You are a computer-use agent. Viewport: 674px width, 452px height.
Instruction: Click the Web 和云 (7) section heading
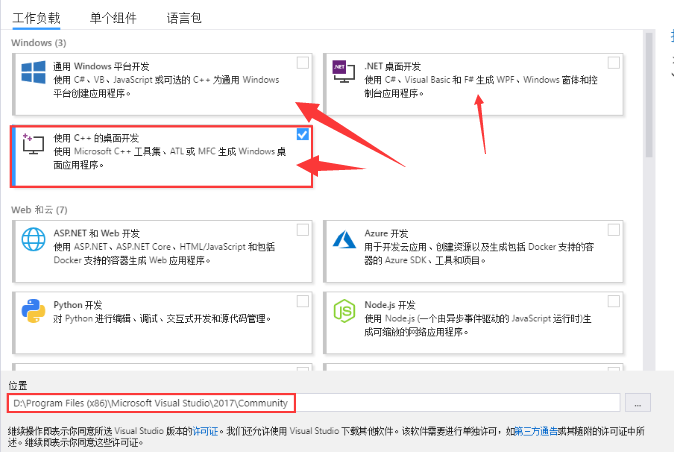pos(39,210)
